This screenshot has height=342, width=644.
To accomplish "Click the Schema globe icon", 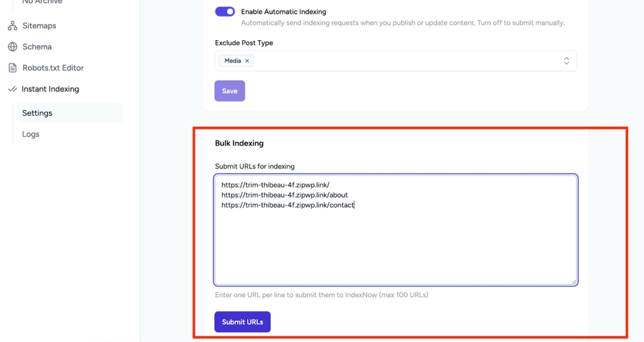I will click(x=13, y=47).
